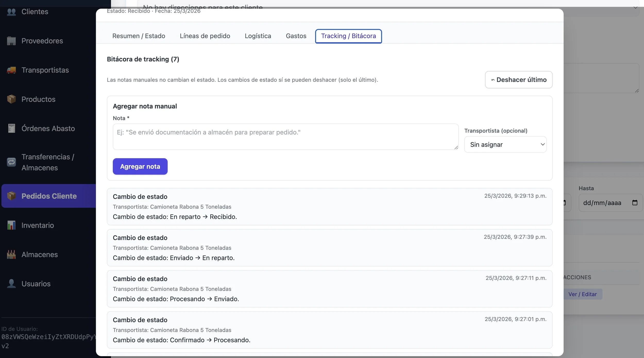Switch to the Logística tab
This screenshot has width=644, height=358.
258,36
